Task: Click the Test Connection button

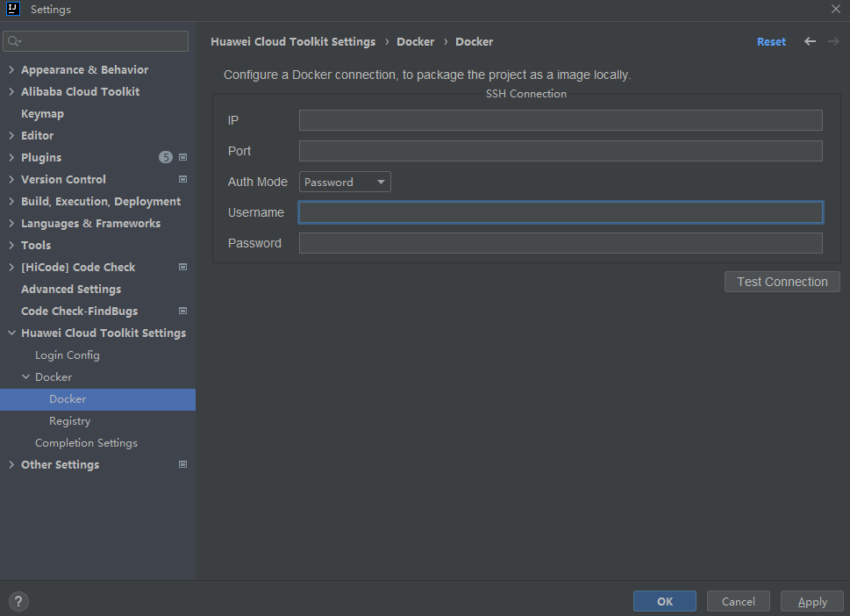Action: [782, 282]
